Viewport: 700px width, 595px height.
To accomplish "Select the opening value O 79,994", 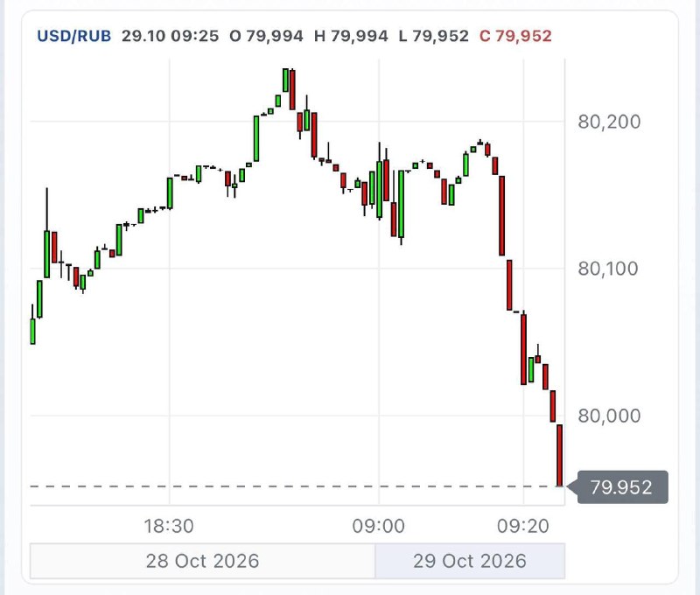I will pos(266,36).
